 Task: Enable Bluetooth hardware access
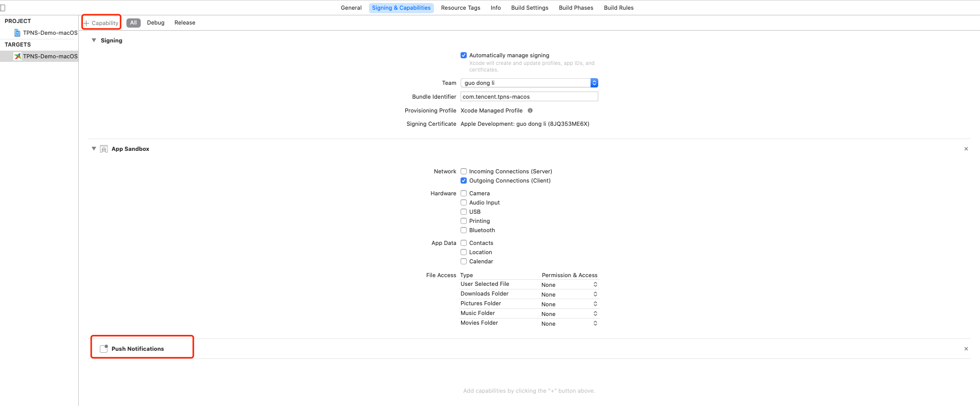464,230
